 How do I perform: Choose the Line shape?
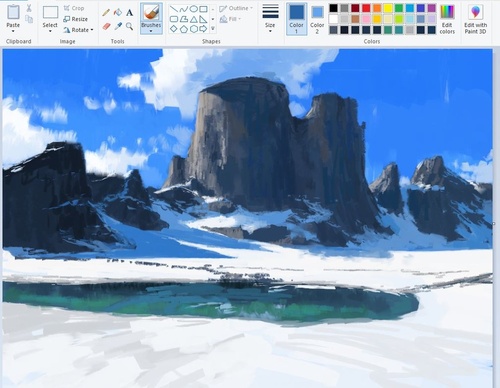click(174, 9)
